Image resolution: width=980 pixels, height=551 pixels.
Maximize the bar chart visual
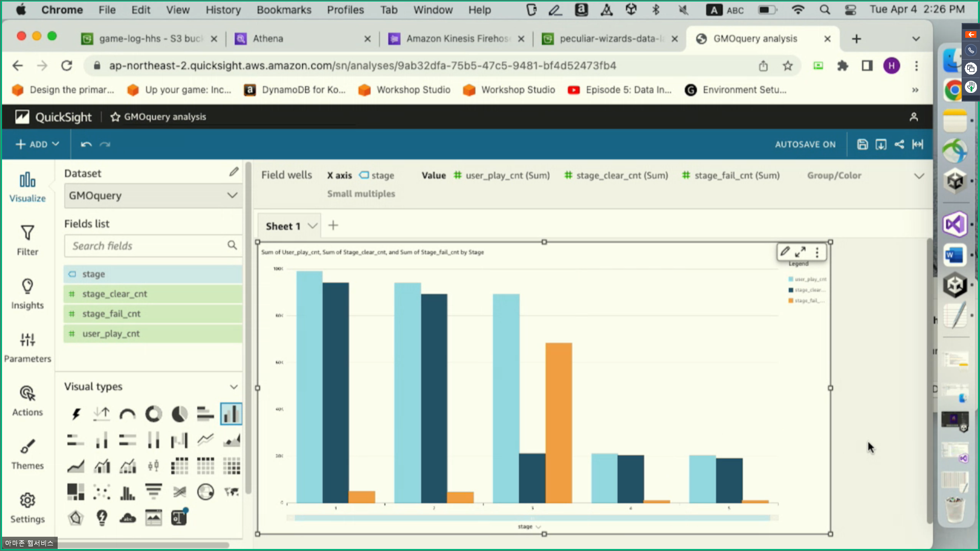(800, 252)
